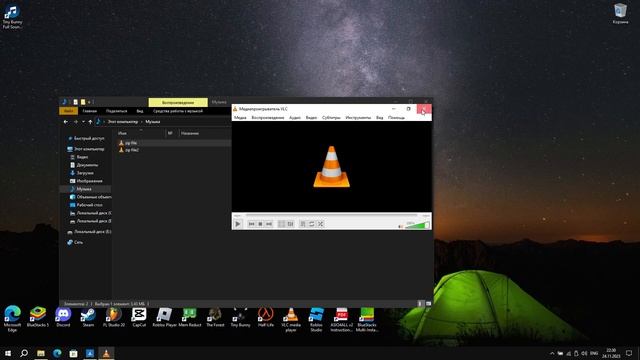Screen dimensions: 640x360
Task: Show VLC extended settings button
Action: (x=290, y=224)
